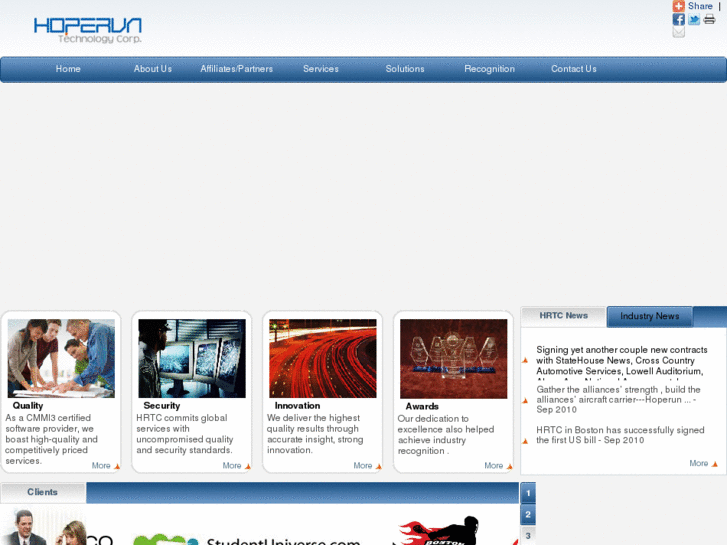Open the Services menu
Image resolution: width=727 pixels, height=545 pixels.
coord(321,69)
